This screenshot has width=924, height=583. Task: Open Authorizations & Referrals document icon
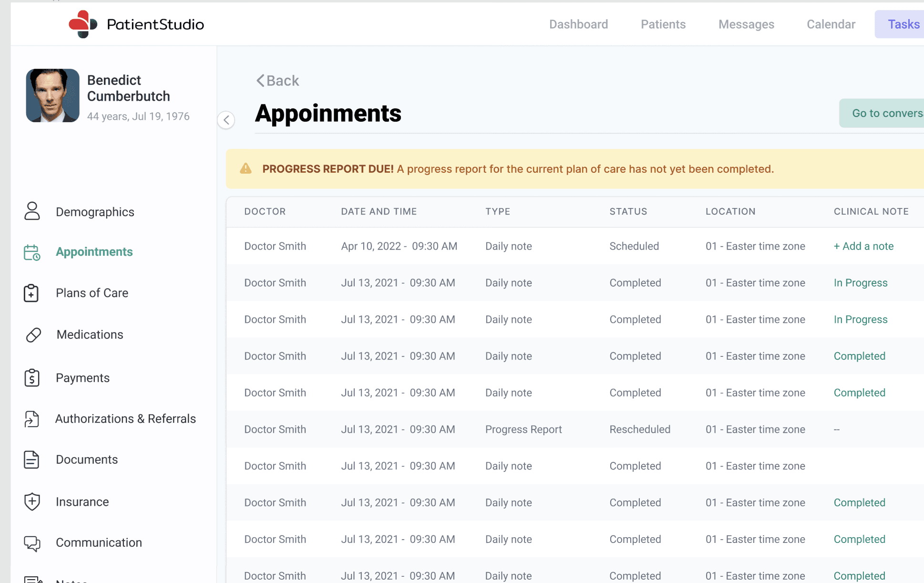[31, 419]
